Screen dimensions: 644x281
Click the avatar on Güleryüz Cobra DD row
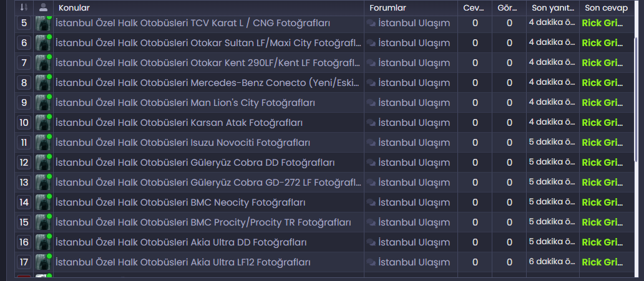(43, 163)
